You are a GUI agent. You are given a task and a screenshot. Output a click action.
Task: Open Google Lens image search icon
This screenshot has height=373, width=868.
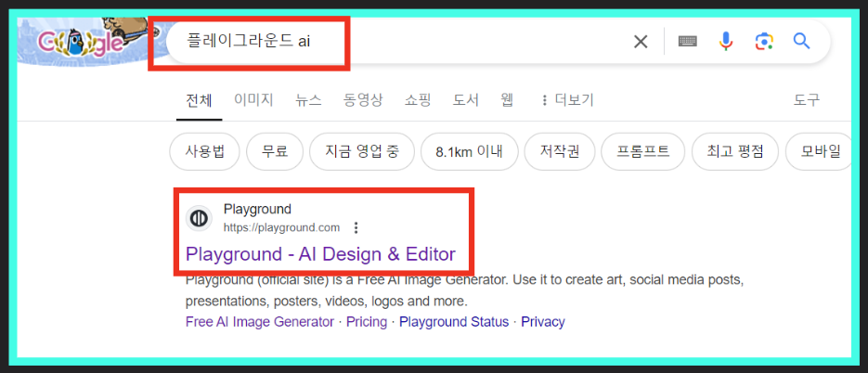click(764, 42)
